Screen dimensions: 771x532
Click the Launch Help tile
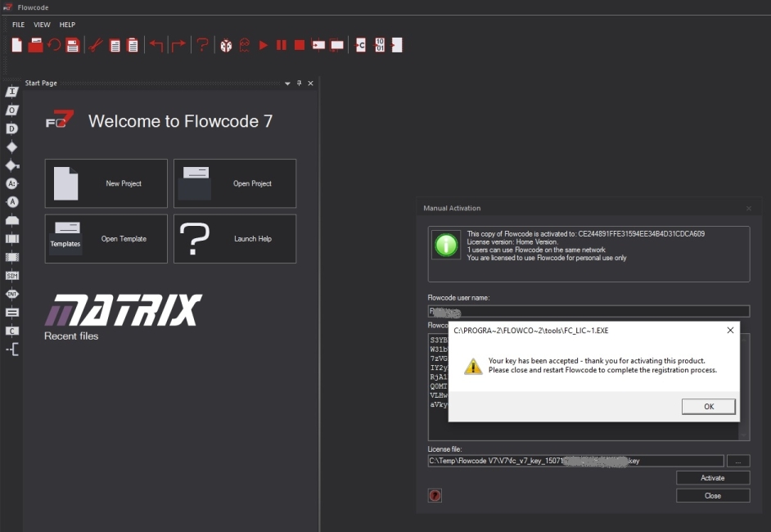(235, 239)
